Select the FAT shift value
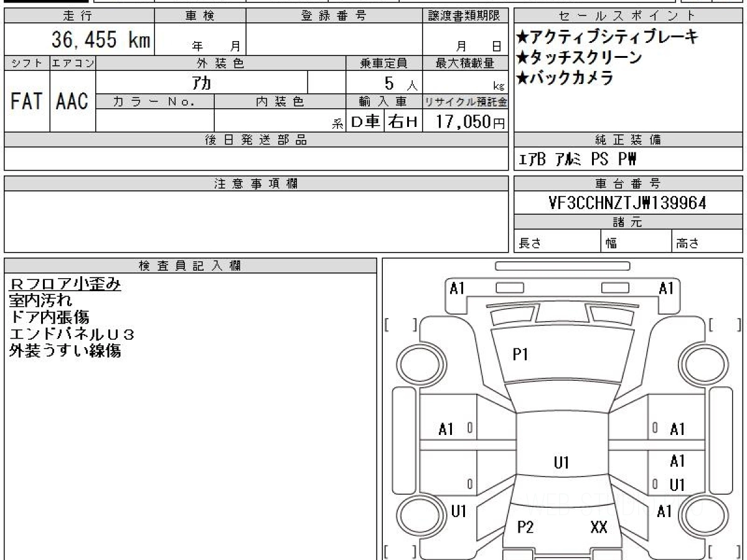 click(x=27, y=101)
